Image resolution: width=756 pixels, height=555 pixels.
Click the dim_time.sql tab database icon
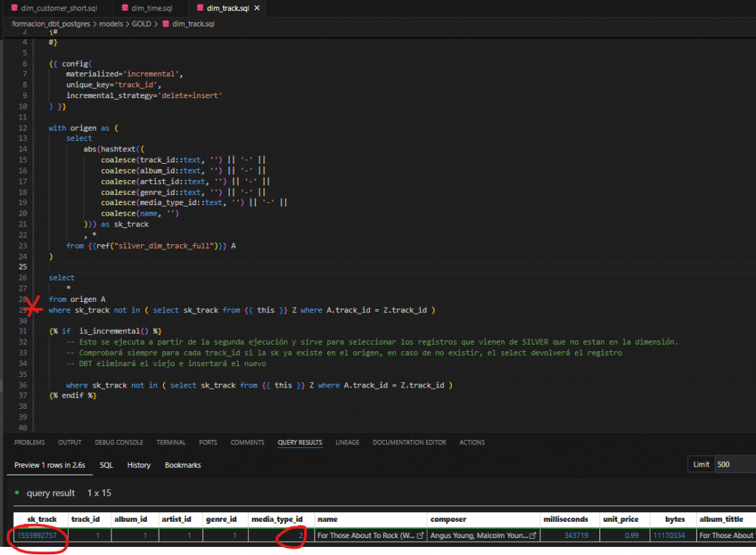(x=126, y=8)
